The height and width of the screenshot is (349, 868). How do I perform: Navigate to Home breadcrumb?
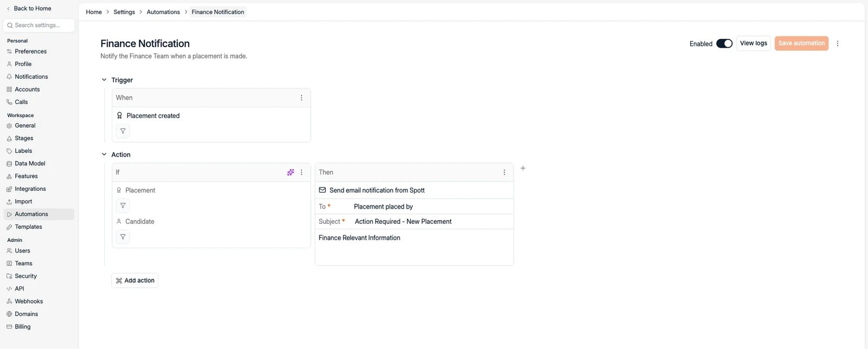94,12
